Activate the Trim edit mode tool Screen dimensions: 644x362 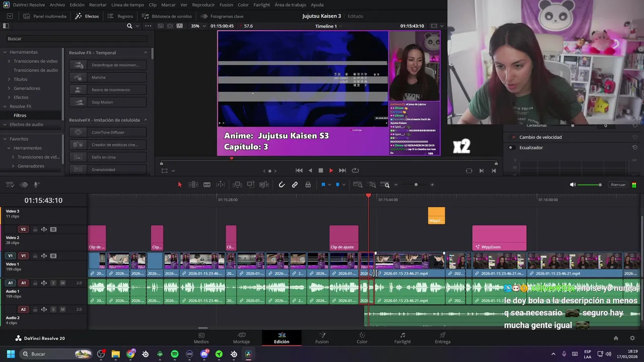[193, 185]
